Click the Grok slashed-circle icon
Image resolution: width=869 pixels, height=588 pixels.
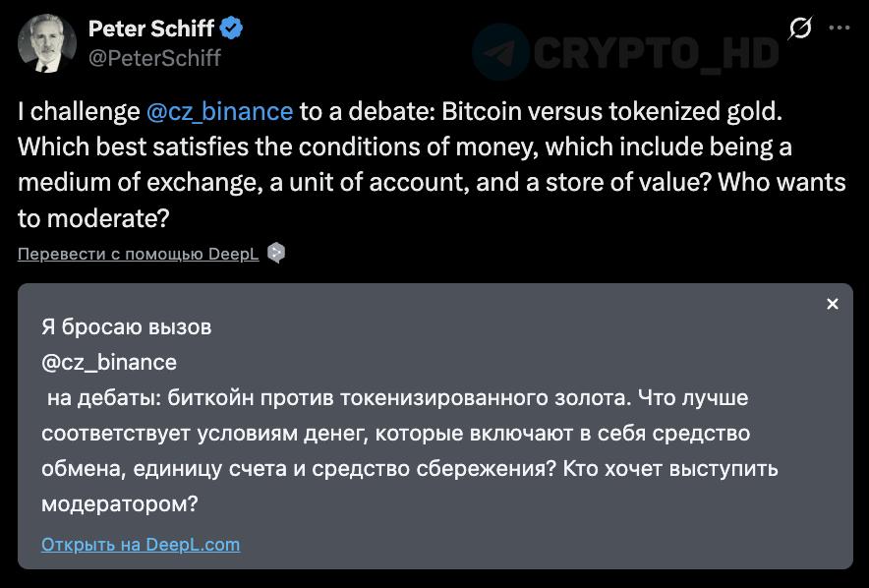click(x=800, y=29)
